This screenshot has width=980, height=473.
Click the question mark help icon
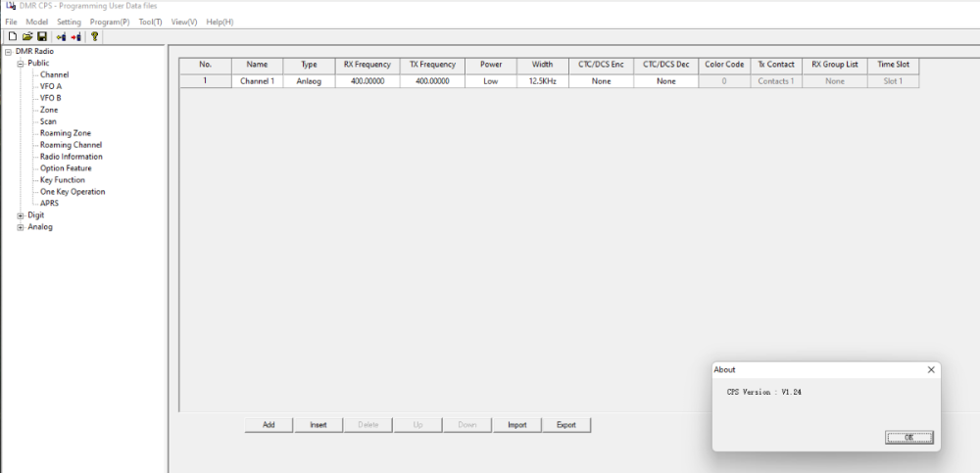[94, 36]
